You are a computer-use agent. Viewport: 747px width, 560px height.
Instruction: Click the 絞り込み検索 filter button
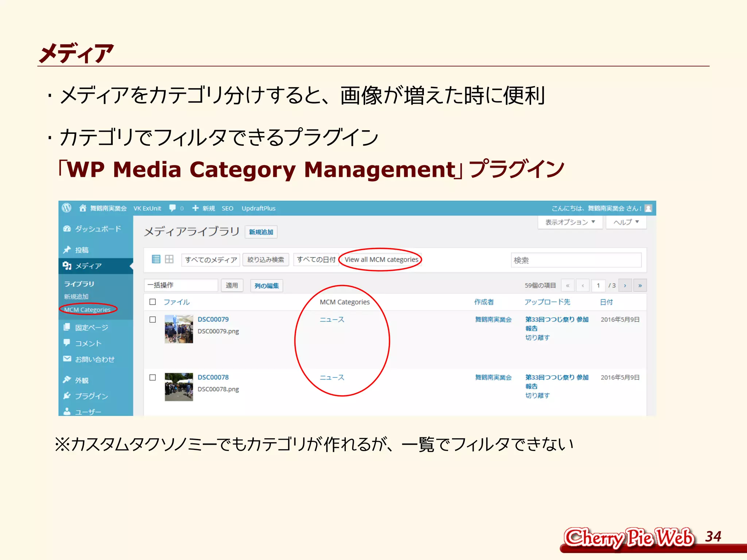tap(266, 260)
